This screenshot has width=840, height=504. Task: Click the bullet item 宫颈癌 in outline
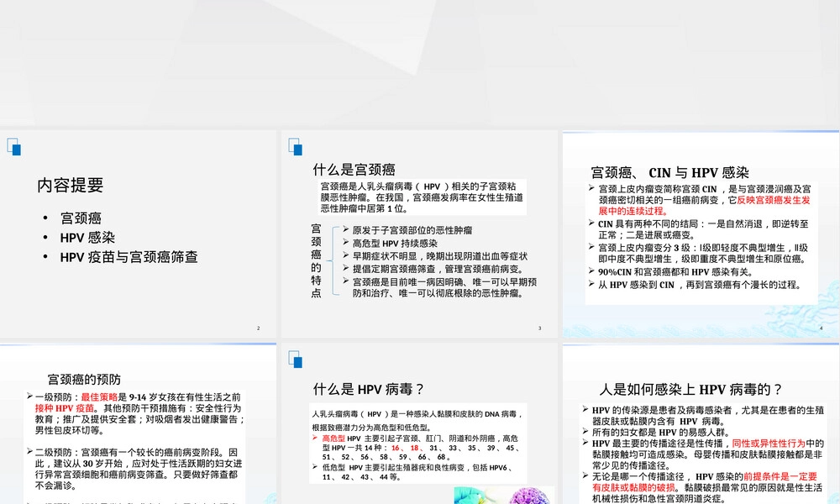(81, 218)
